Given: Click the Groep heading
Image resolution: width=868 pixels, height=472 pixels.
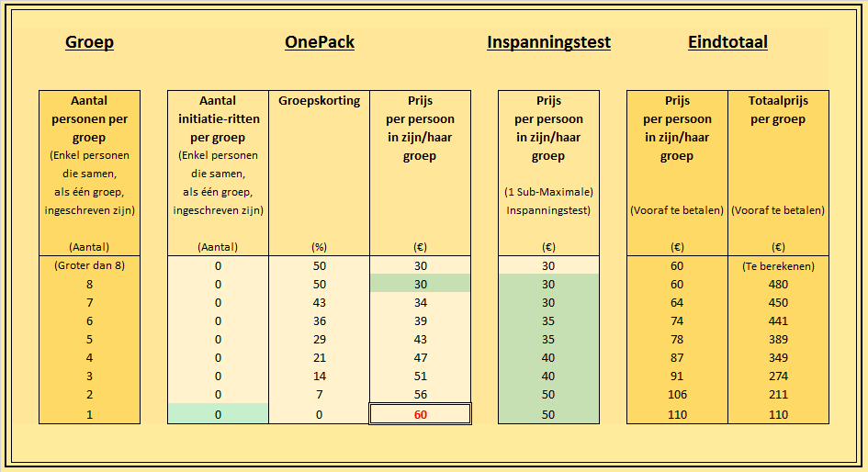Looking at the screenshot, I should [x=89, y=42].
